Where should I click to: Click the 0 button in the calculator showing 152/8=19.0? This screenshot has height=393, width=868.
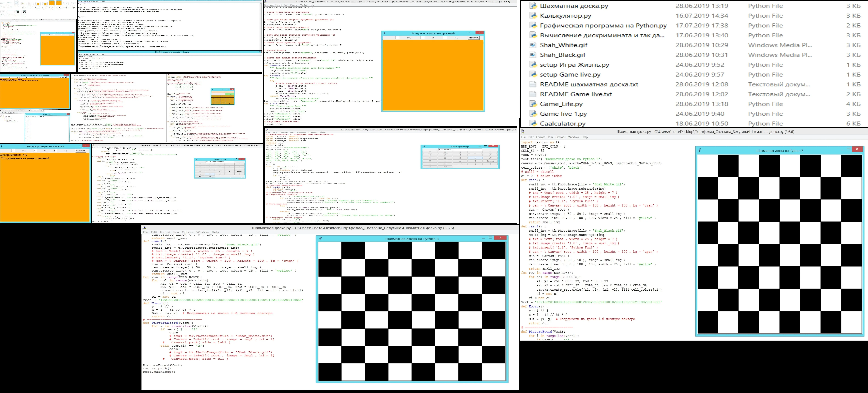pyautogui.click(x=430, y=161)
